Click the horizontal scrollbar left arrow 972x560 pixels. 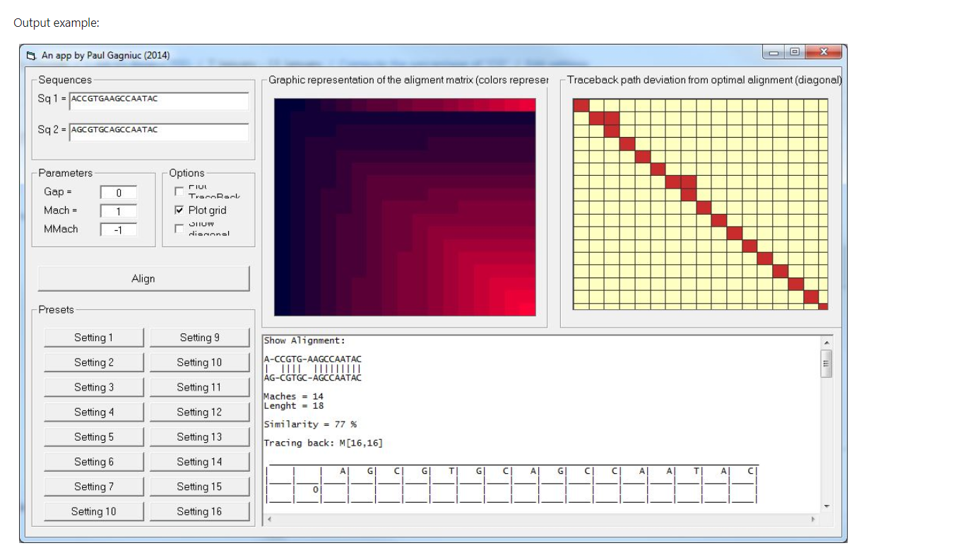click(x=269, y=519)
